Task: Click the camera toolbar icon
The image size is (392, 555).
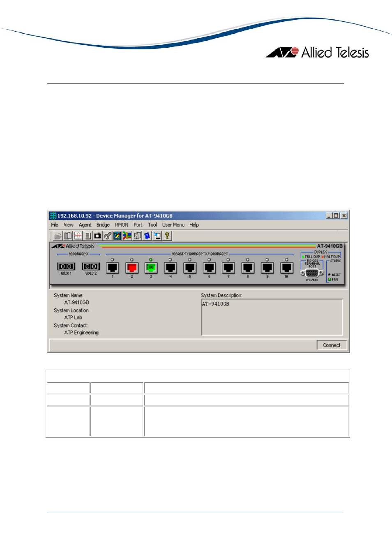Action: coord(97,236)
